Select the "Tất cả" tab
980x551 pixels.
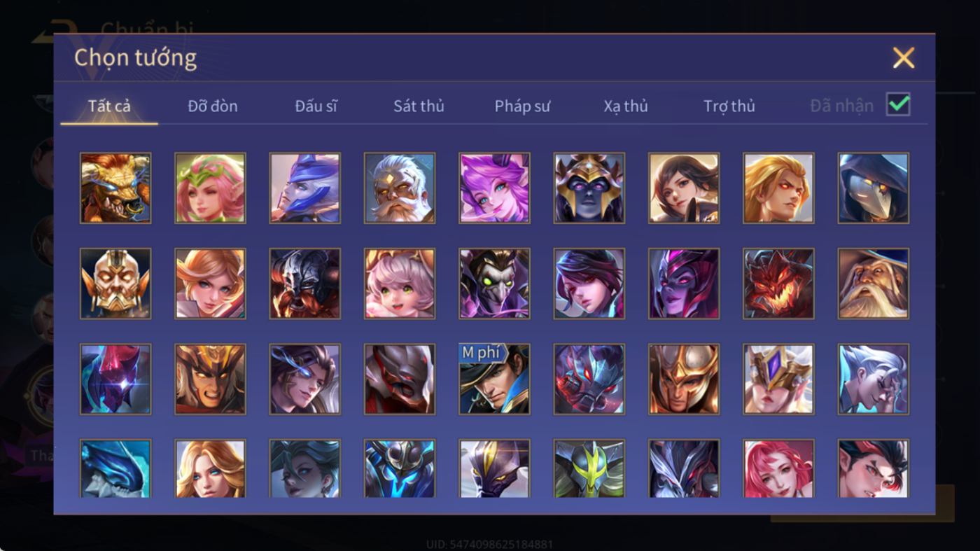click(109, 106)
